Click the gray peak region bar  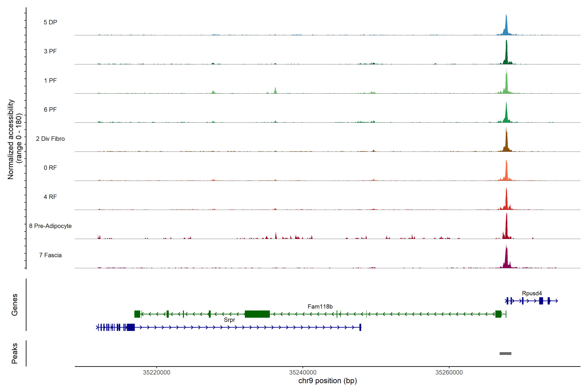[505, 353]
